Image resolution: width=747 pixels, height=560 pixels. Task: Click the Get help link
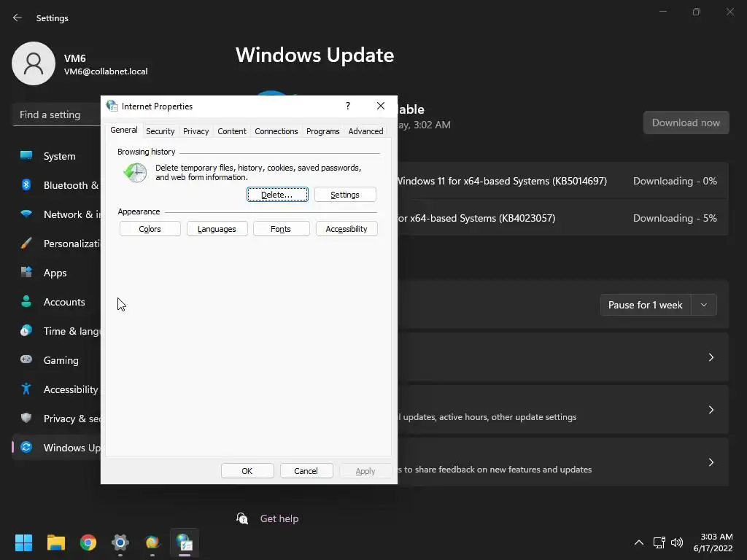pyautogui.click(x=279, y=518)
